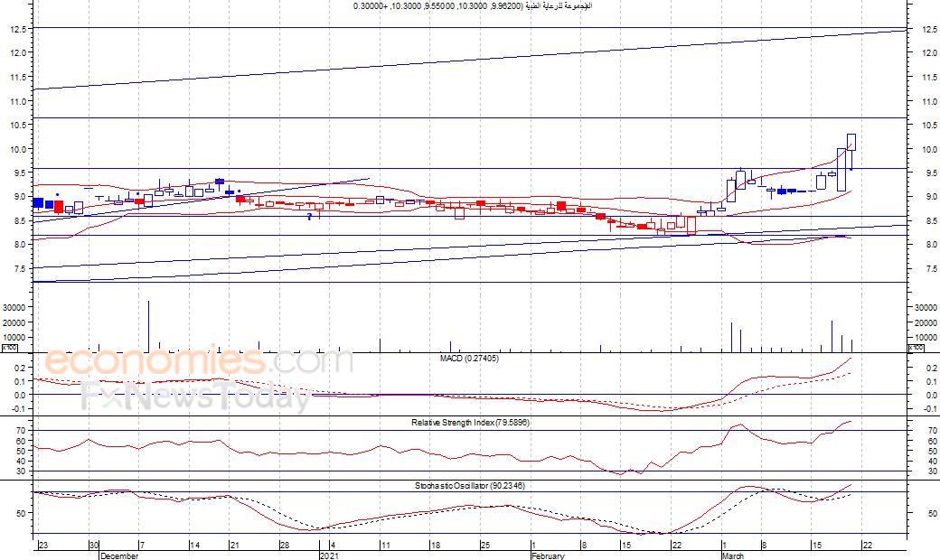The image size is (940, 560).
Task: Select the 70 RSI label on left axis
Action: (22, 431)
